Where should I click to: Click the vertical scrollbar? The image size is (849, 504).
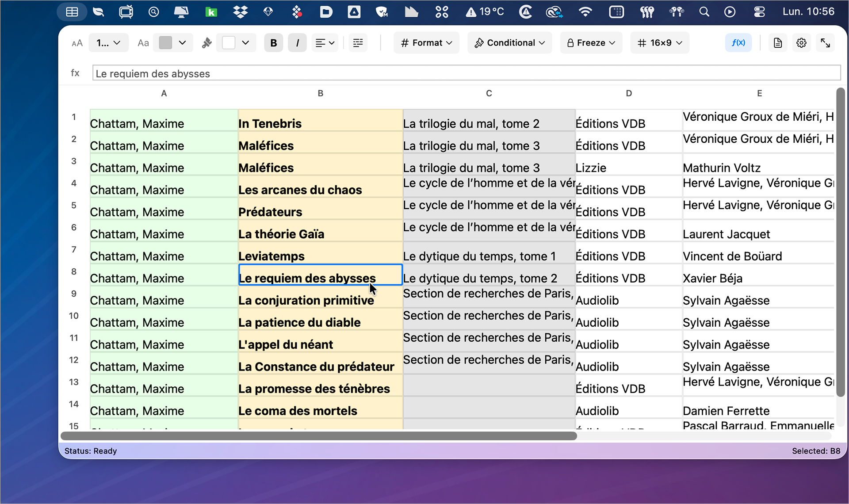coord(841,242)
